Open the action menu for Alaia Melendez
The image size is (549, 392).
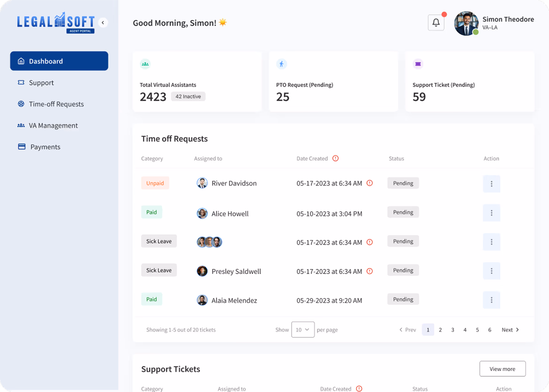click(492, 300)
